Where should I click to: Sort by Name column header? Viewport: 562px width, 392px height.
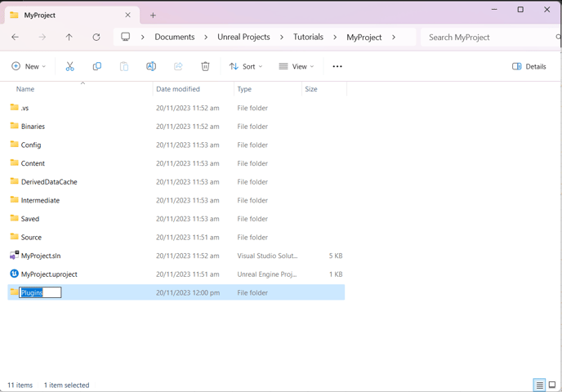(25, 89)
